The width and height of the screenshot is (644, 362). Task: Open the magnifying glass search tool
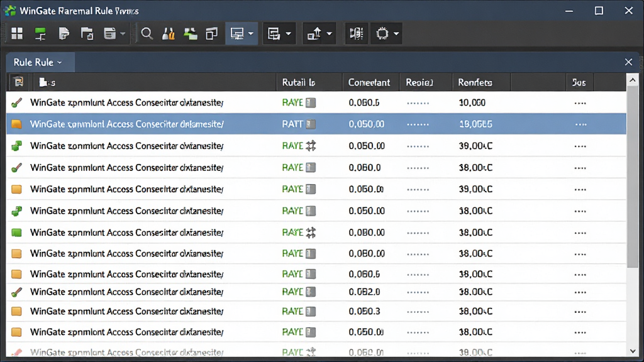coord(147,34)
